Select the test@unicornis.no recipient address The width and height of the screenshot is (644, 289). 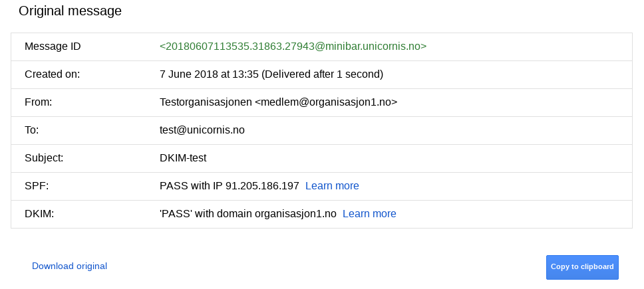[202, 130]
